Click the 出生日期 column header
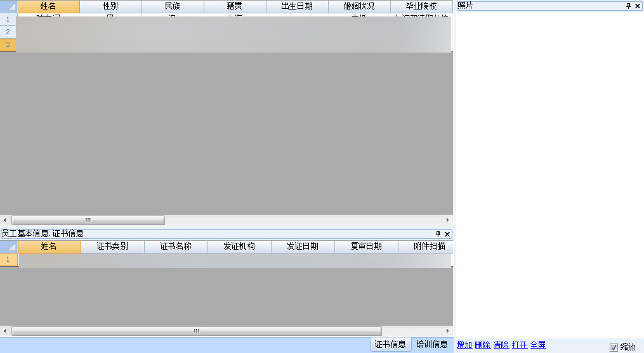This screenshot has height=353, width=644. (x=297, y=6)
